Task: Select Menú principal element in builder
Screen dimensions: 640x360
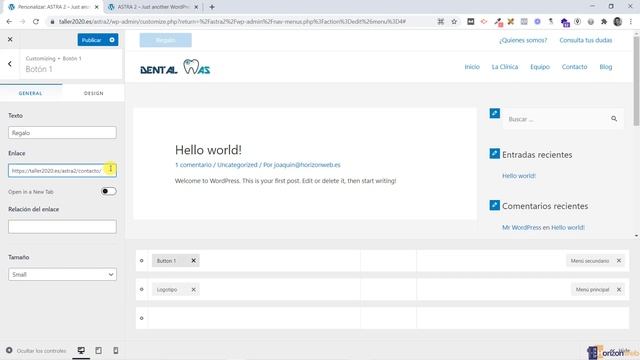Action: click(592, 289)
